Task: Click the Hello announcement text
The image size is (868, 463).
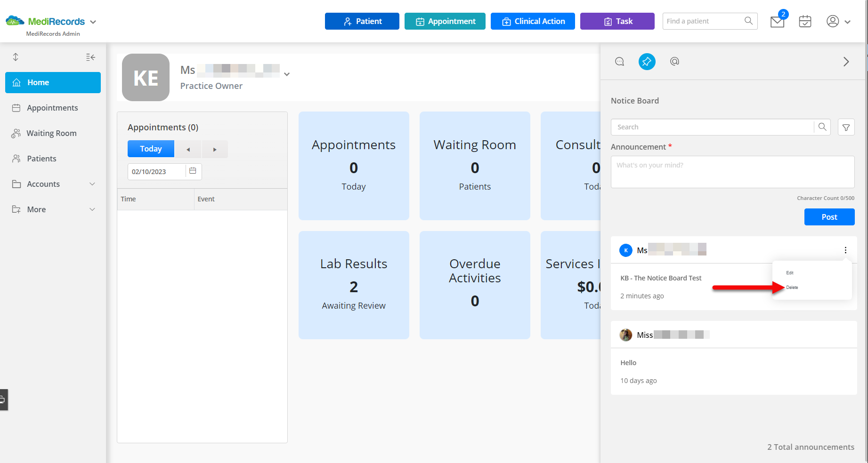Action: tap(628, 363)
